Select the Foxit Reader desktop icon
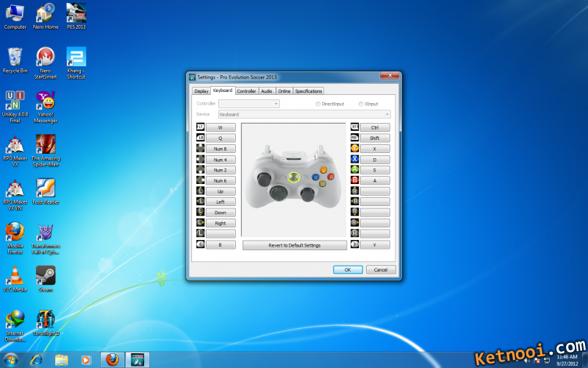The image size is (588, 368). click(46, 191)
